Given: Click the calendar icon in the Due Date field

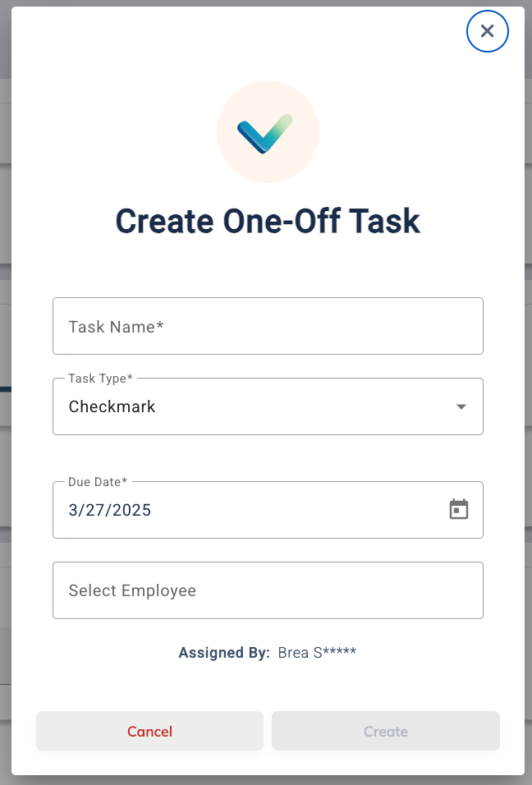Looking at the screenshot, I should (x=459, y=509).
